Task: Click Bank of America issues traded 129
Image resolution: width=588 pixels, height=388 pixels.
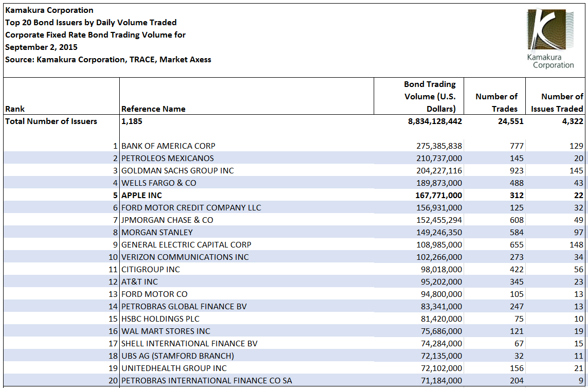Action: (x=576, y=146)
